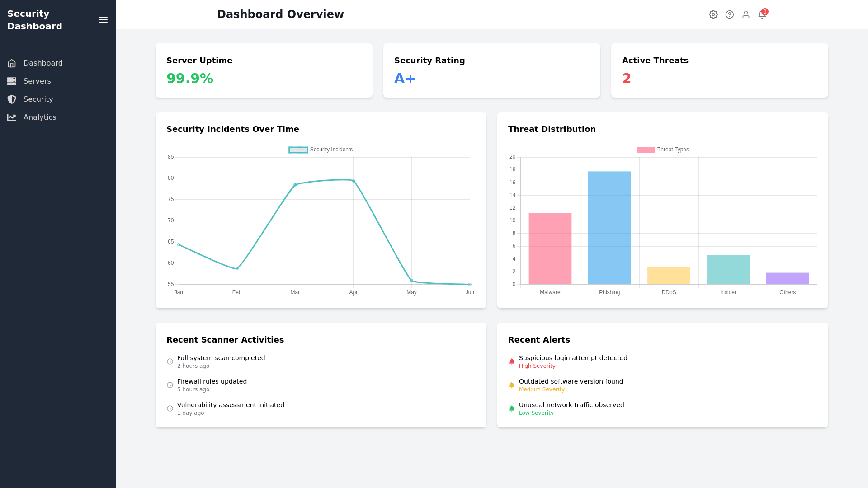The width and height of the screenshot is (868, 488).
Task: Toggle the Threat Types legend item
Action: point(663,150)
